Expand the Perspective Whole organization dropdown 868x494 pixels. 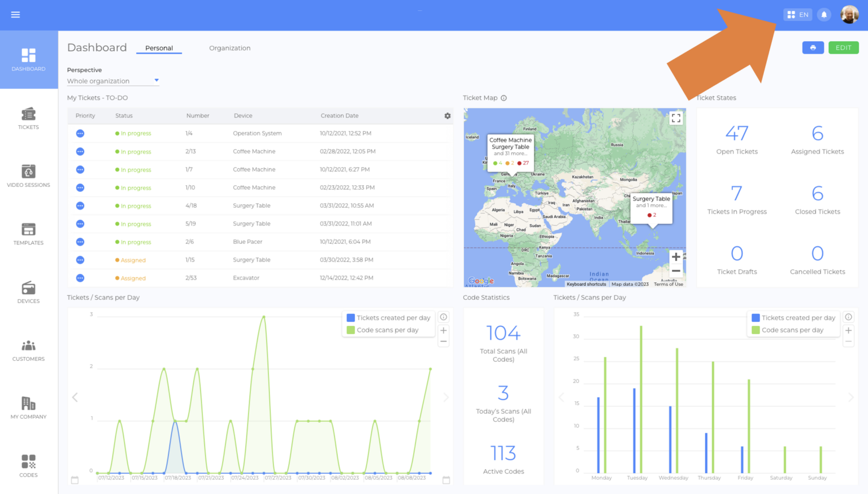pyautogui.click(x=113, y=81)
